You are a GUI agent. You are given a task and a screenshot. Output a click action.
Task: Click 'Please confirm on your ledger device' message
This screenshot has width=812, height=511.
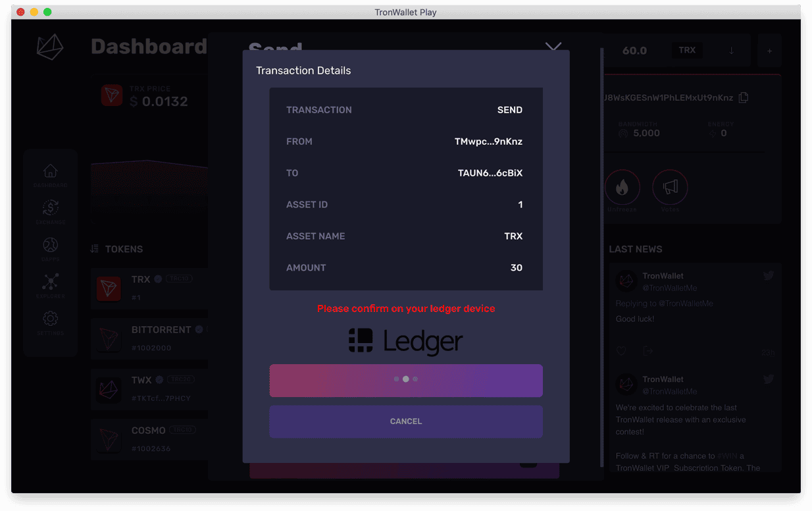click(x=406, y=309)
